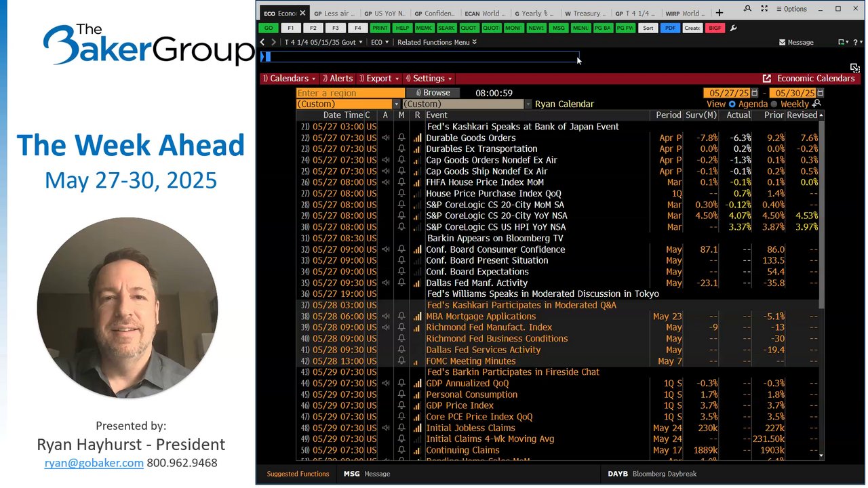
Task: Toggle alert bell for Durable Goods Orders
Action: point(401,138)
